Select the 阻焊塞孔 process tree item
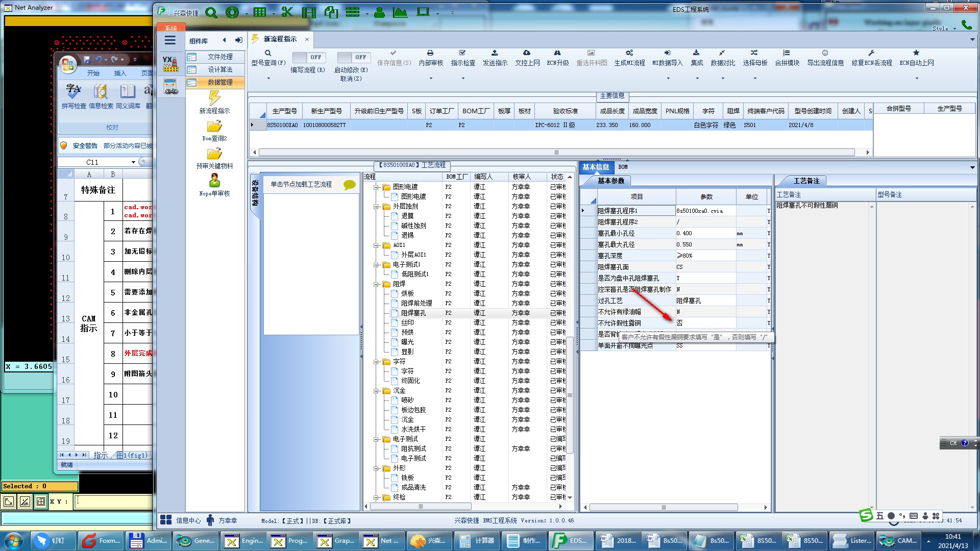Image resolution: width=980 pixels, height=551 pixels. point(413,313)
